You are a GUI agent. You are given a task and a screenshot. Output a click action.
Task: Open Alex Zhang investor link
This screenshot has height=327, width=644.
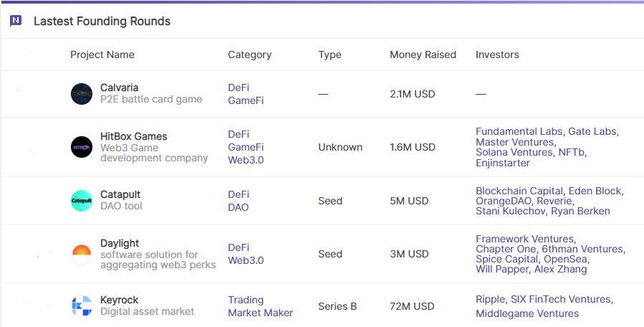[x=561, y=270]
